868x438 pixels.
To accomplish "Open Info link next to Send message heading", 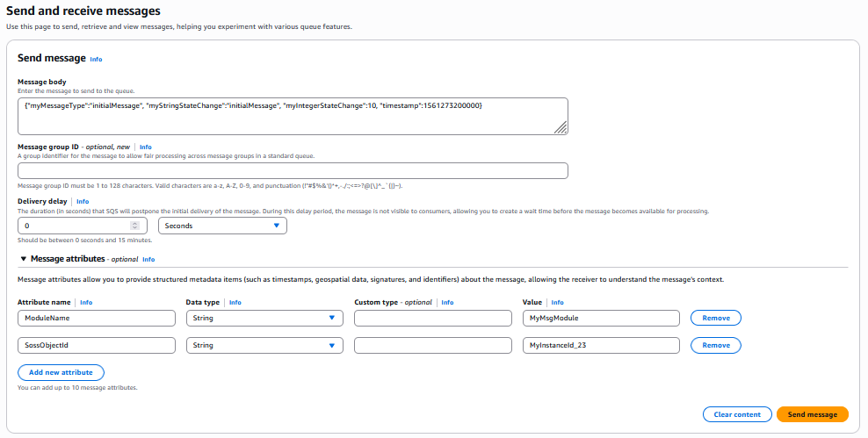I will (x=96, y=60).
